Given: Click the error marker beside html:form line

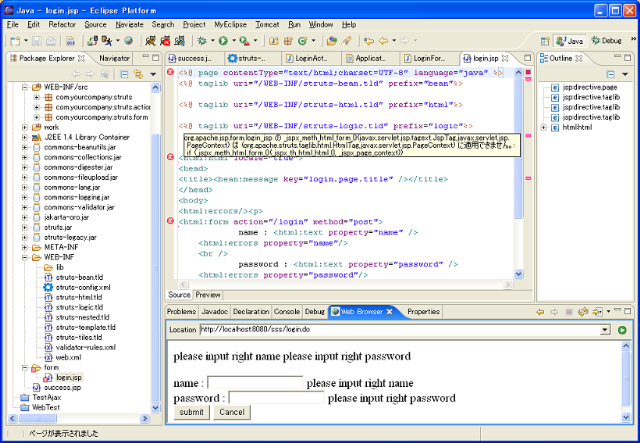Looking at the screenshot, I should tap(171, 221).
